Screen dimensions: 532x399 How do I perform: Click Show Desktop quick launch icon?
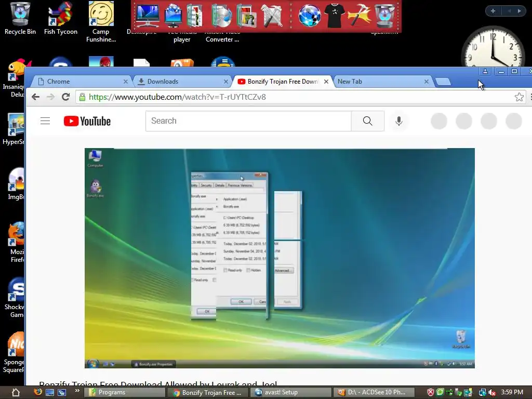50,393
